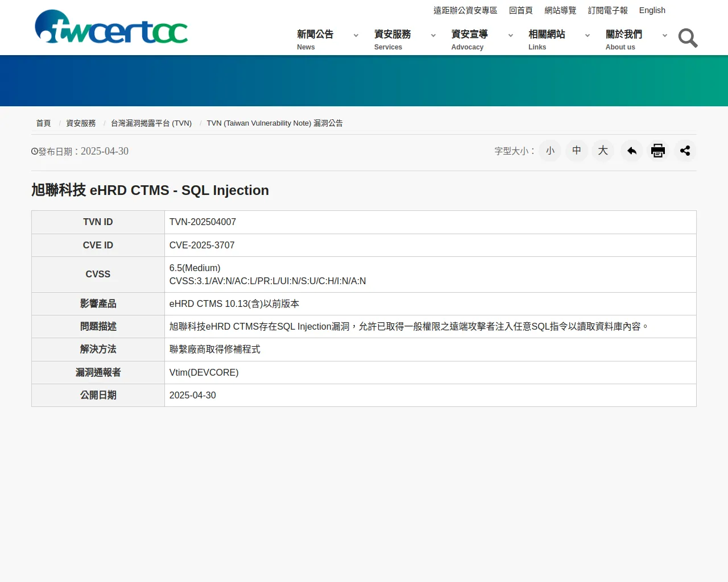Click the 6.5(Medium) CVSS score
Viewport: 728px width, 582px height.
click(195, 268)
